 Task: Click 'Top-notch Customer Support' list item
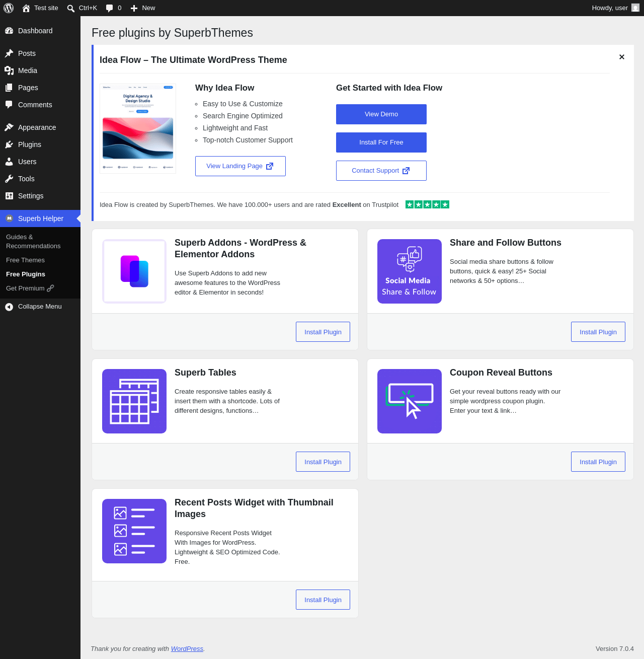pos(248,140)
